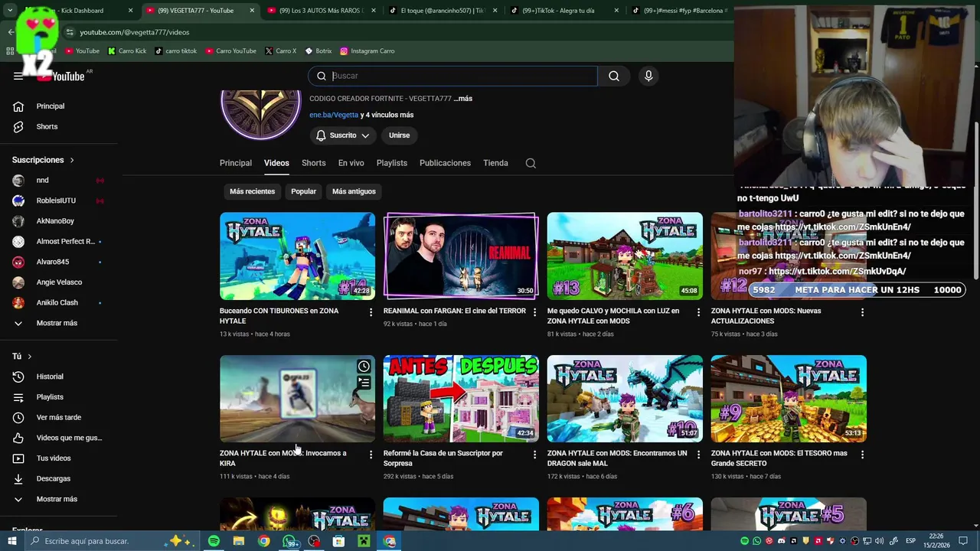Play the Buceando CON TIBURONES thumbnail
This screenshot has width=980, height=551.
tap(297, 256)
